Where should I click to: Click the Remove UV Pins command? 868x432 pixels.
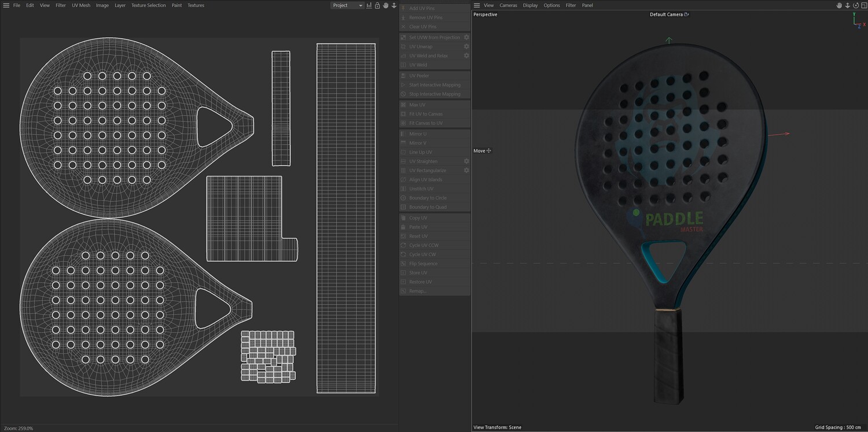pyautogui.click(x=435, y=17)
